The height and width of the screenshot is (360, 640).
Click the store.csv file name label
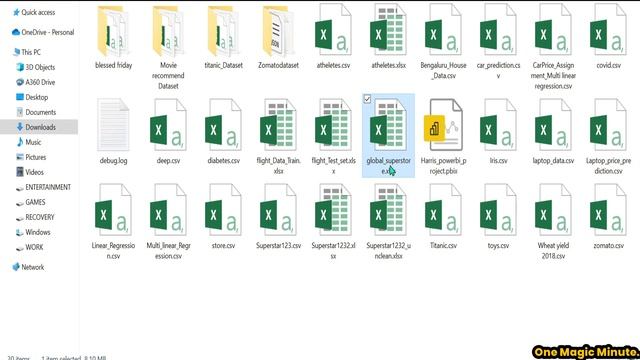[223, 246]
